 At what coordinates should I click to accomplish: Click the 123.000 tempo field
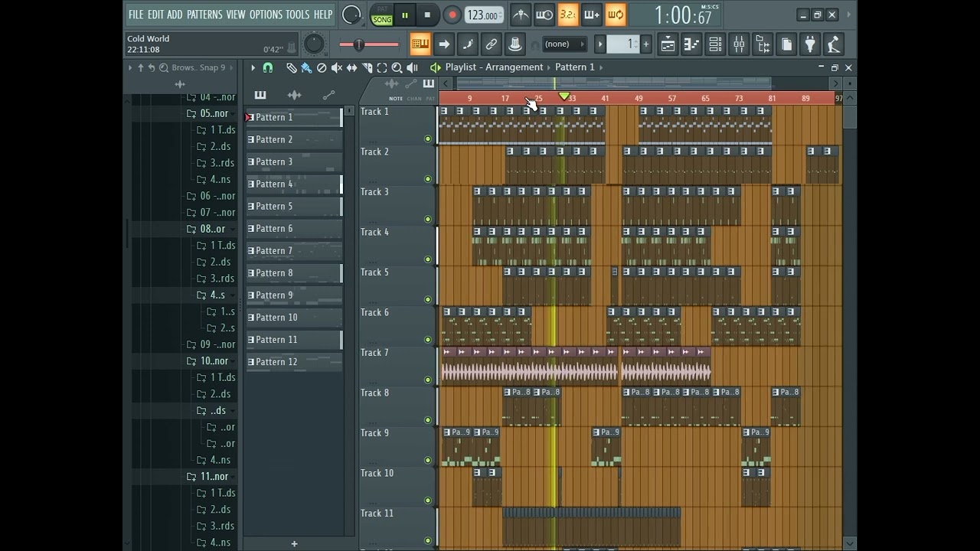[484, 15]
